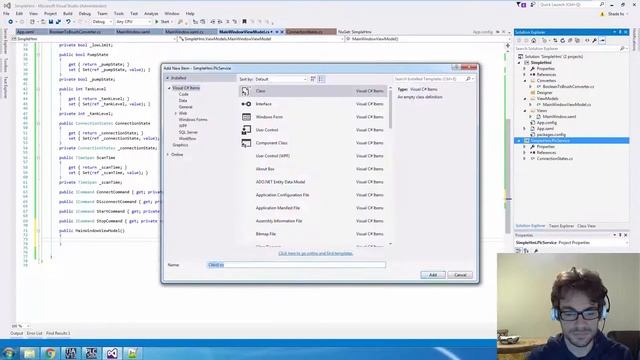This screenshot has width=640, height=360.
Task: Open Chrome from the taskbar
Action: [x=50, y=353]
